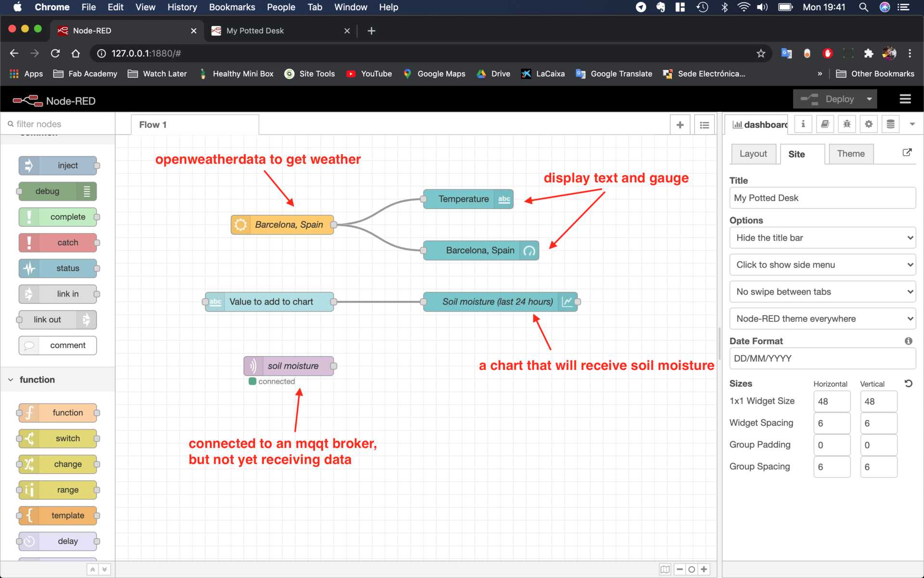Toggle the function section expander
924x578 pixels.
point(10,379)
